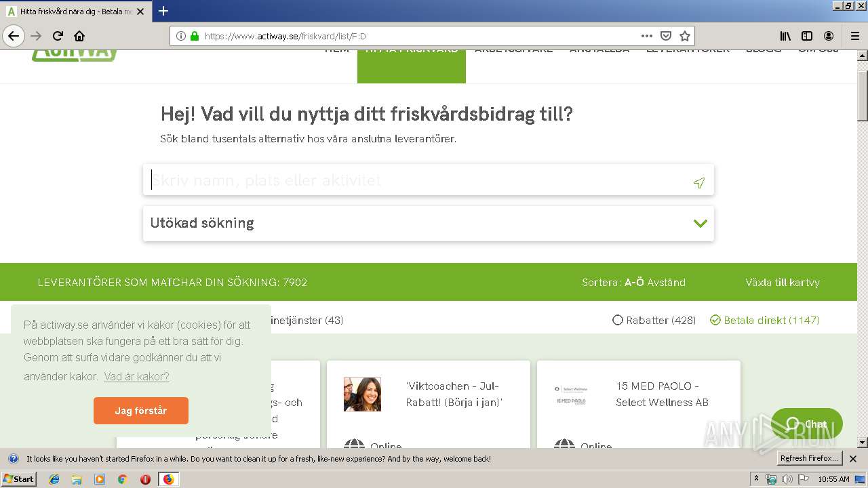868x488 pixels.
Task: Click the browser forward arrow
Action: click(36, 36)
